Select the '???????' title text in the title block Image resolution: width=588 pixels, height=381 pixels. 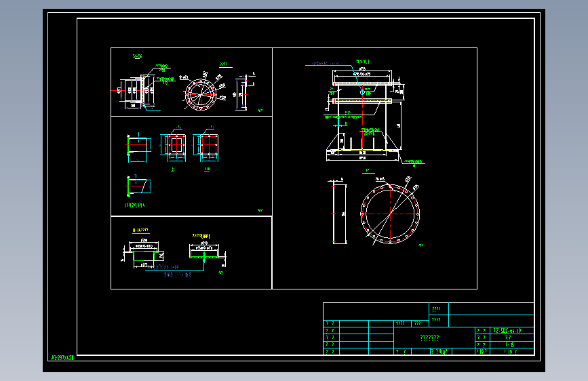pyautogui.click(x=430, y=338)
